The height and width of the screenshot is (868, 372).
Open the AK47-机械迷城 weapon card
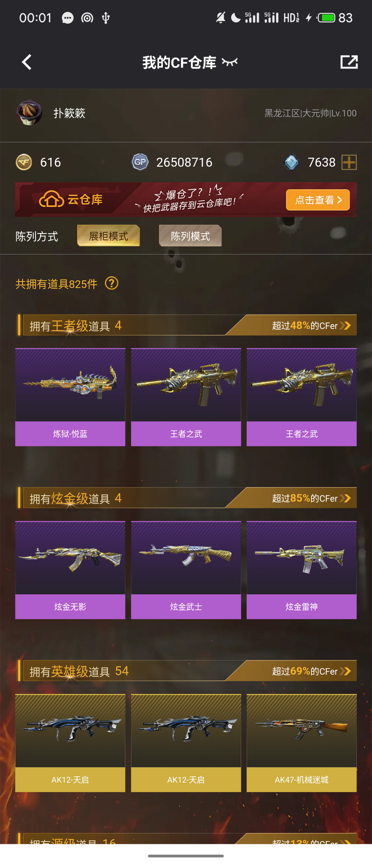click(302, 743)
